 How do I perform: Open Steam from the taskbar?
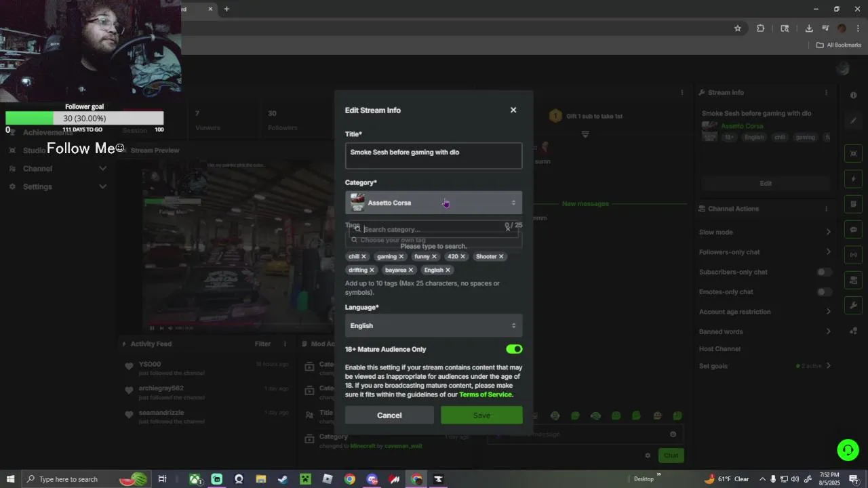[283, 479]
